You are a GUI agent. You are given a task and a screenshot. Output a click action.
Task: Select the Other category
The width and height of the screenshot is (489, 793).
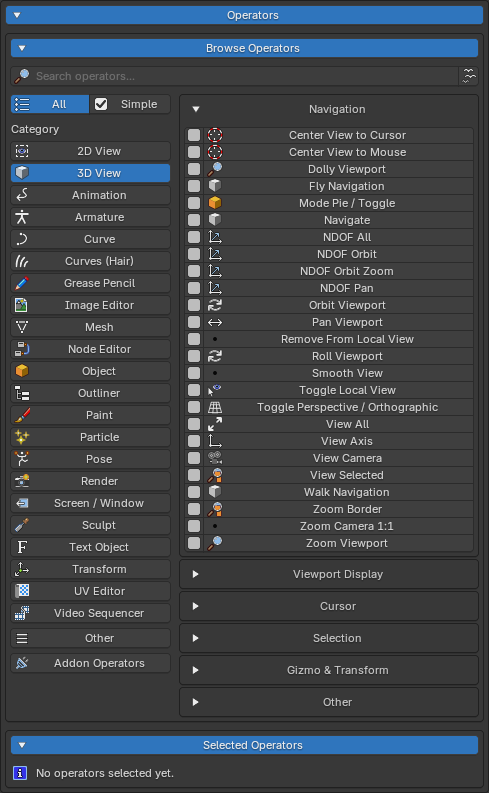91,638
